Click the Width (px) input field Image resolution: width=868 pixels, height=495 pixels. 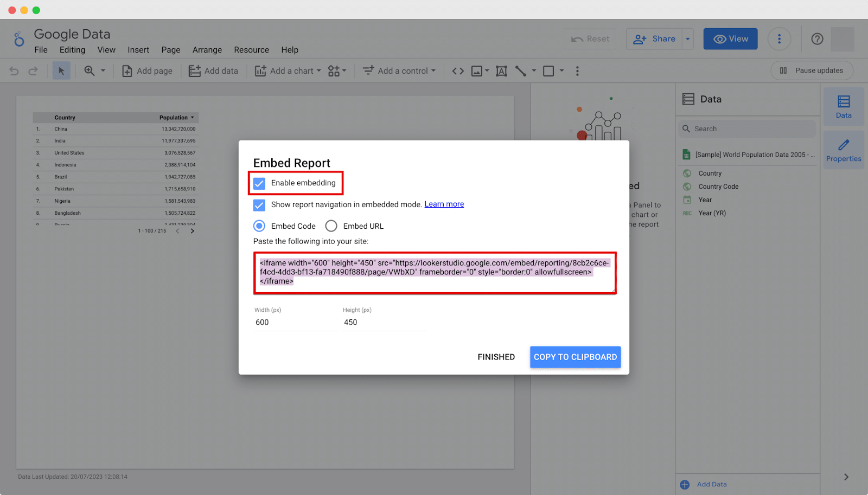[x=296, y=322]
